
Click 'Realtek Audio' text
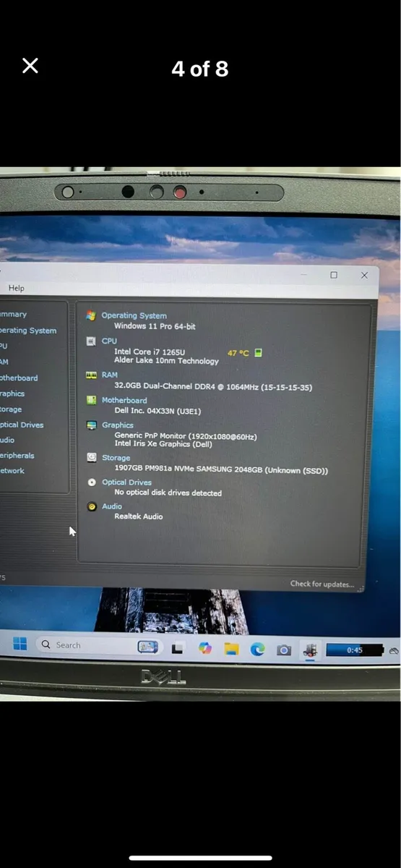(x=139, y=516)
